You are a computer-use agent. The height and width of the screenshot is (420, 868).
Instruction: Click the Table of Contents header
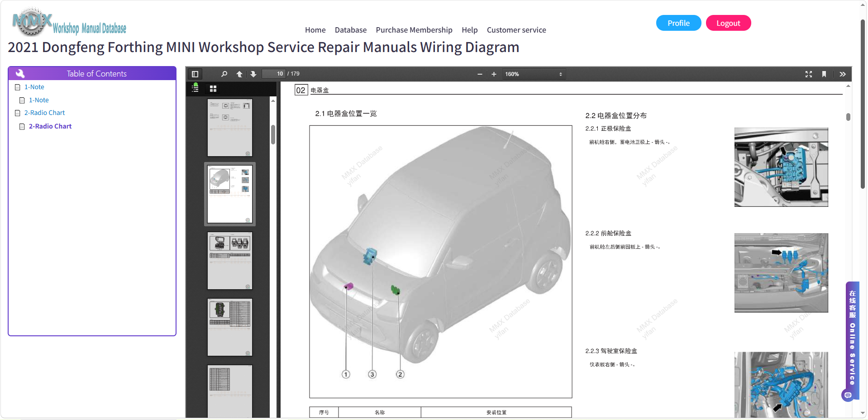[x=92, y=73]
